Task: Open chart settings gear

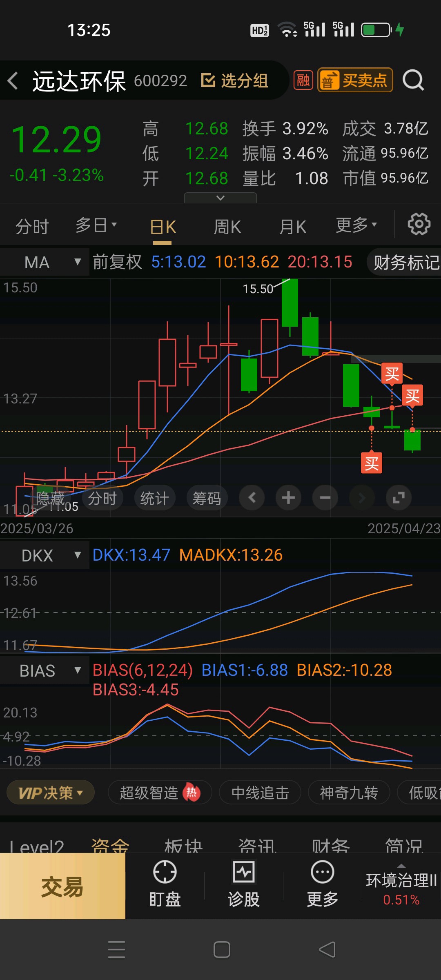Action: 419,224
